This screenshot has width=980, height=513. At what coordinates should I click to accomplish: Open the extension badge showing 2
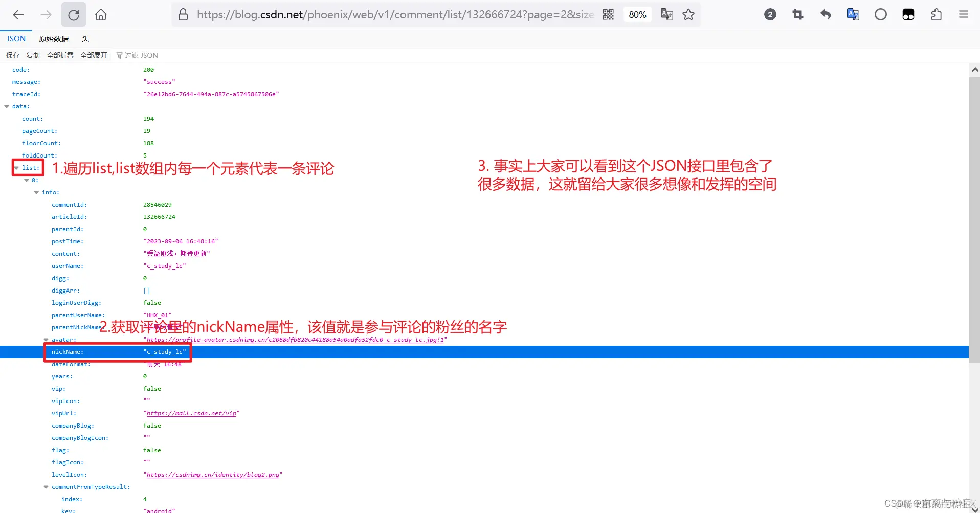(x=770, y=15)
